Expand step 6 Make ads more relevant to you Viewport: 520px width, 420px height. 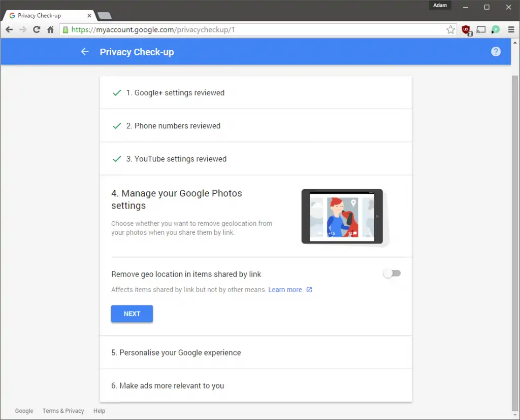tap(256, 386)
